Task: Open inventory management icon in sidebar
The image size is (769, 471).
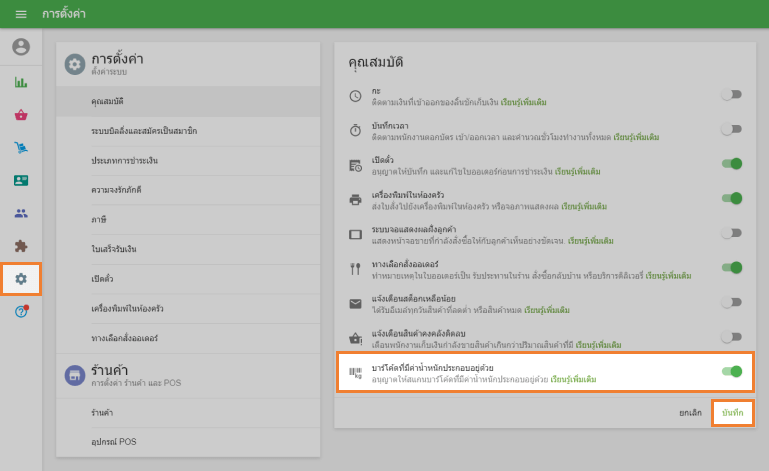Action: pos(21,148)
